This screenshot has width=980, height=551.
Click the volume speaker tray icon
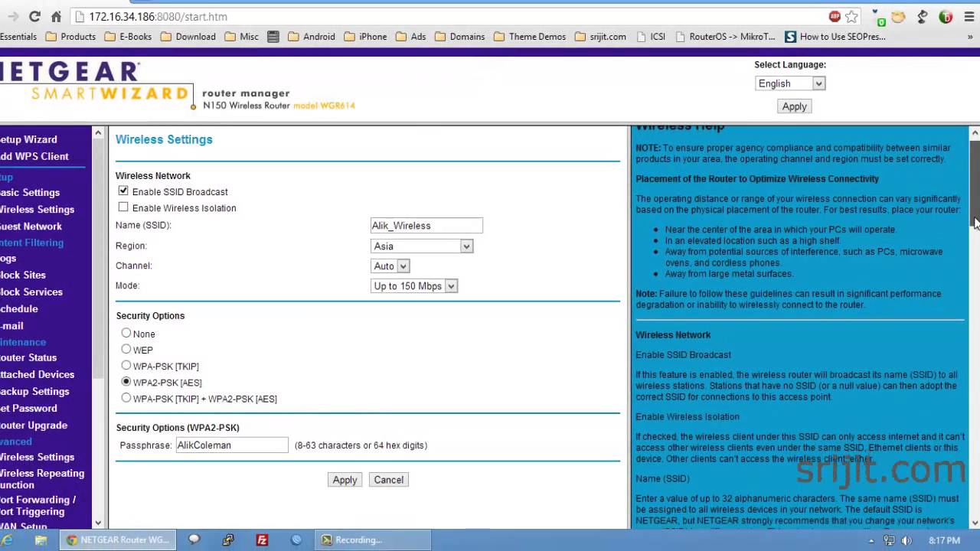click(x=906, y=540)
